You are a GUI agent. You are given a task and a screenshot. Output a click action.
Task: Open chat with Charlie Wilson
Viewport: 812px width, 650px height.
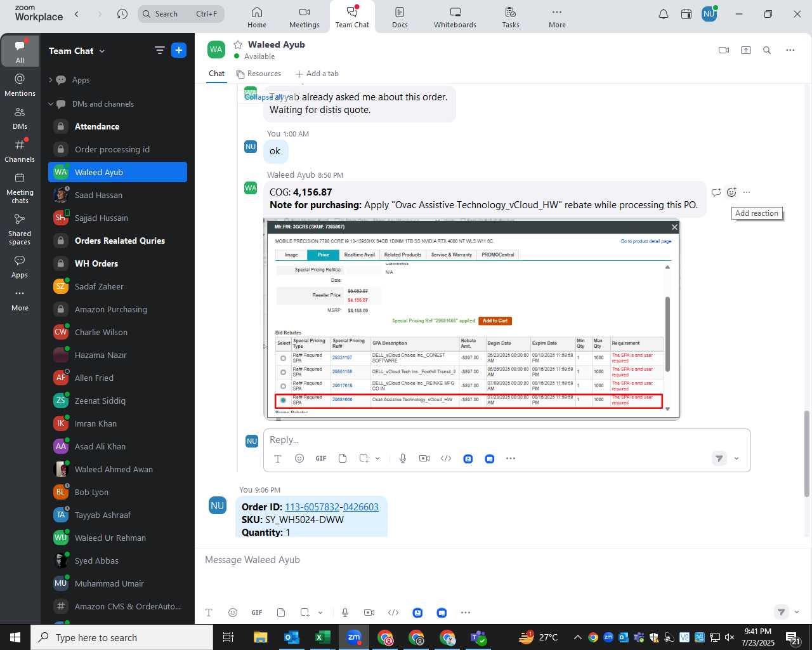117,332
